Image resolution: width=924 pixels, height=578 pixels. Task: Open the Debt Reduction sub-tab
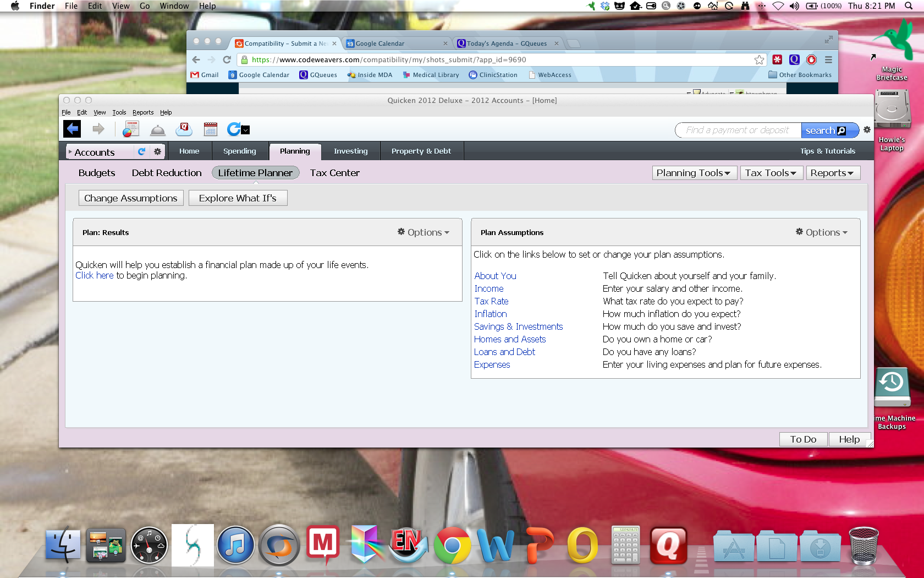[x=167, y=173]
